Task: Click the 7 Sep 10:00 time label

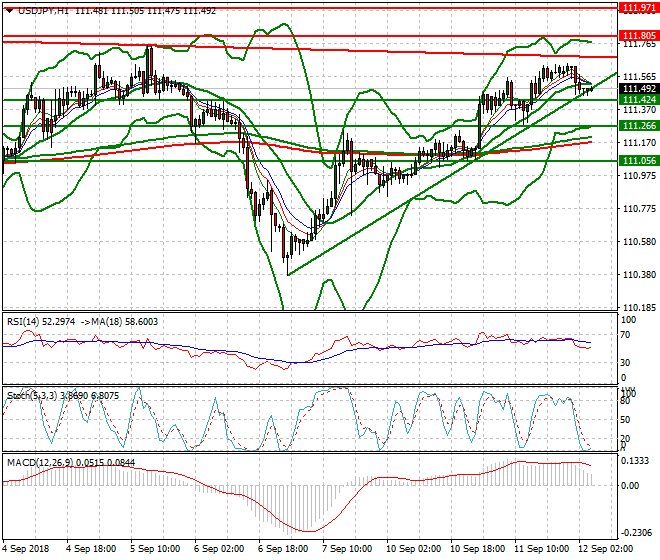Action: point(347,549)
